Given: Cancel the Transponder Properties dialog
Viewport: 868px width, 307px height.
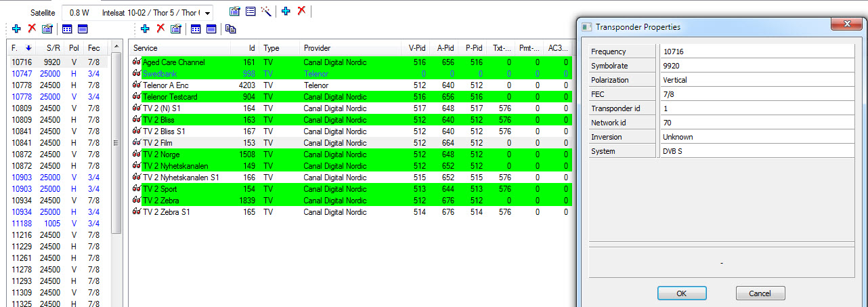Looking at the screenshot, I should tap(760, 293).
